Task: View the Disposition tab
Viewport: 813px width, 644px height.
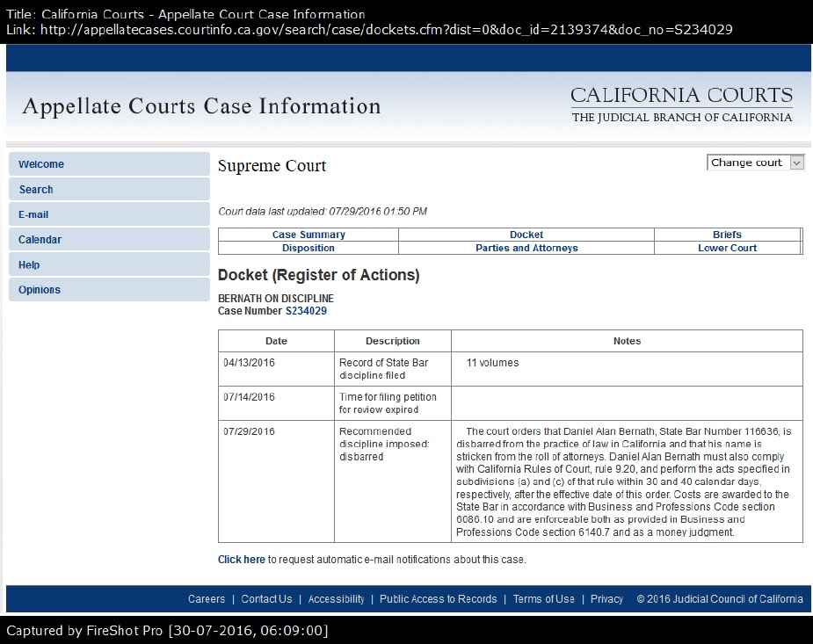Action: point(309,248)
